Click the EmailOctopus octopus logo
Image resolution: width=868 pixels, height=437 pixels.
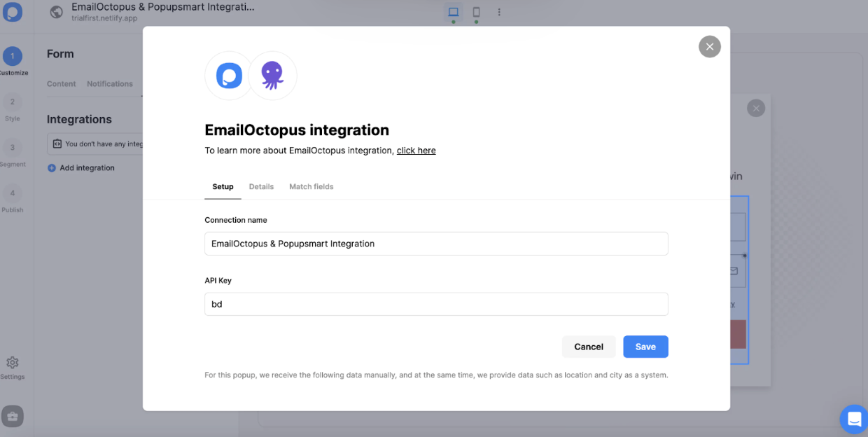(x=272, y=76)
